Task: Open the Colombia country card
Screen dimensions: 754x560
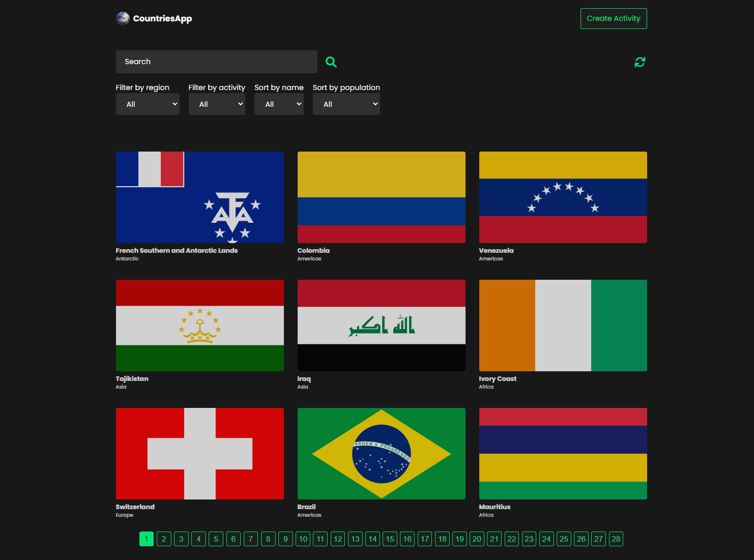Action: click(381, 197)
